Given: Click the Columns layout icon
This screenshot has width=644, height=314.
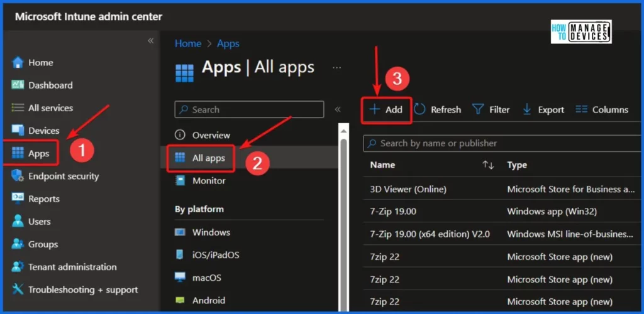Looking at the screenshot, I should (581, 109).
